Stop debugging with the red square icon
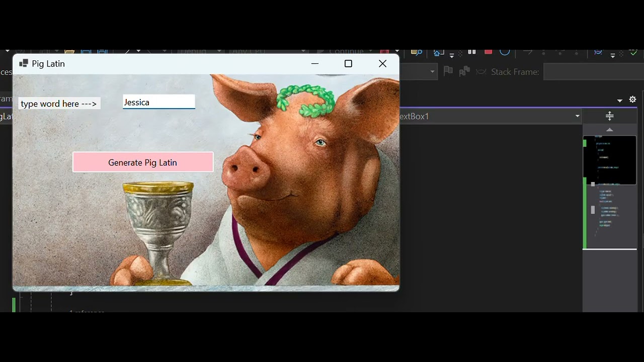Viewport: 644px width, 362px height. tap(488, 51)
